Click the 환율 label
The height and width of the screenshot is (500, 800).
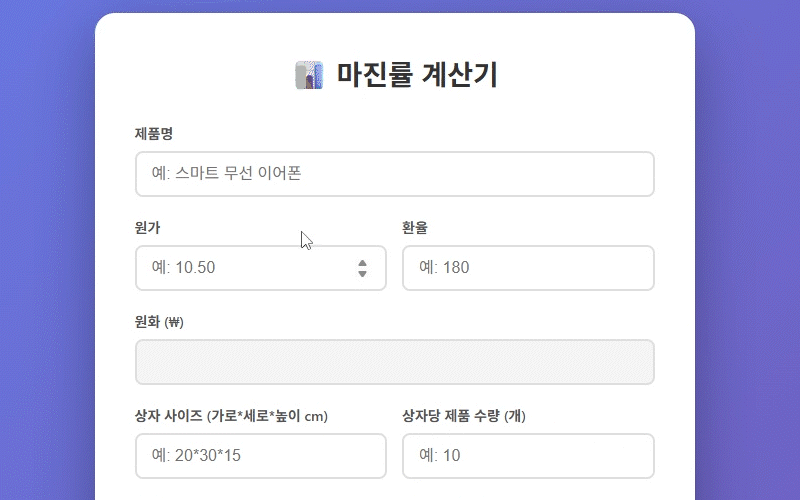415,227
